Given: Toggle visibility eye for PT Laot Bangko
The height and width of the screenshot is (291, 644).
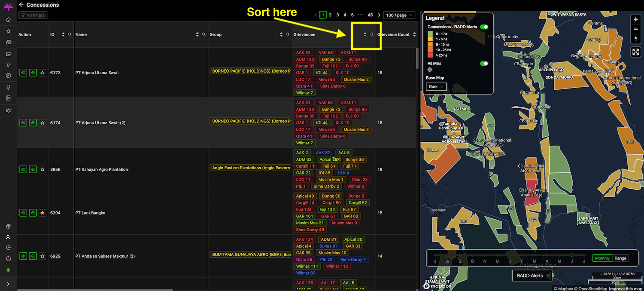Looking at the screenshot, I should (x=23, y=213).
